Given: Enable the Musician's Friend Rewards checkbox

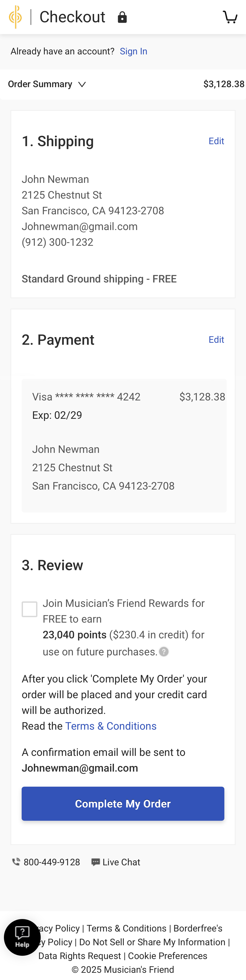Looking at the screenshot, I should pyautogui.click(x=29, y=609).
